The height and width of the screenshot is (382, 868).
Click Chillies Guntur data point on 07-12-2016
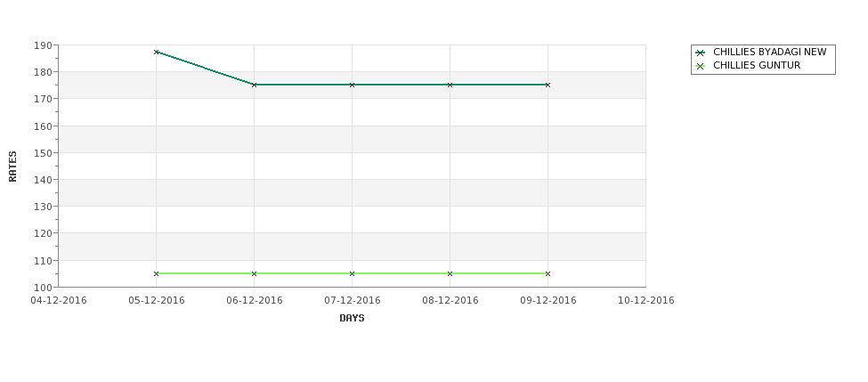pyautogui.click(x=352, y=273)
